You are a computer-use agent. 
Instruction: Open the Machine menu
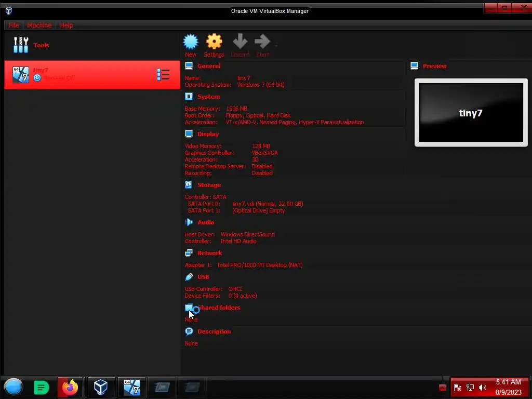tap(39, 25)
